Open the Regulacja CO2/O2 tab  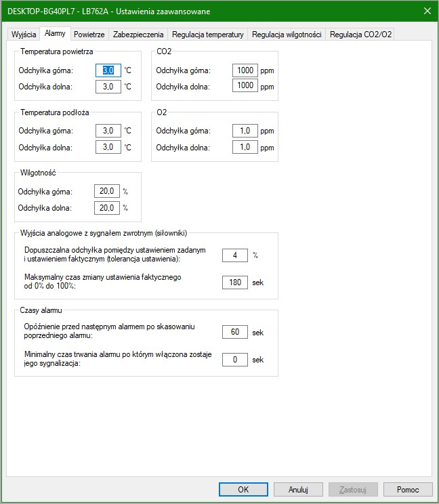360,35
